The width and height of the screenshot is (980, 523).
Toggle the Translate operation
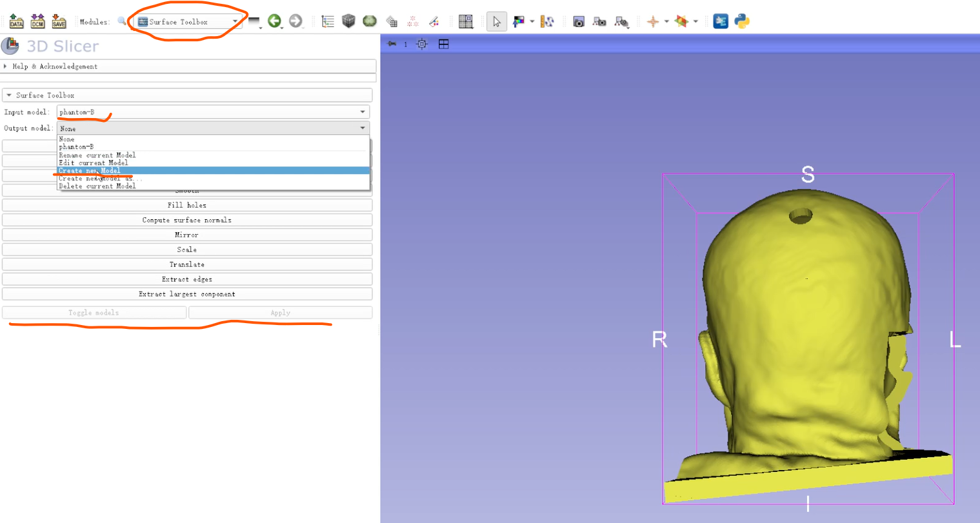[x=187, y=264]
